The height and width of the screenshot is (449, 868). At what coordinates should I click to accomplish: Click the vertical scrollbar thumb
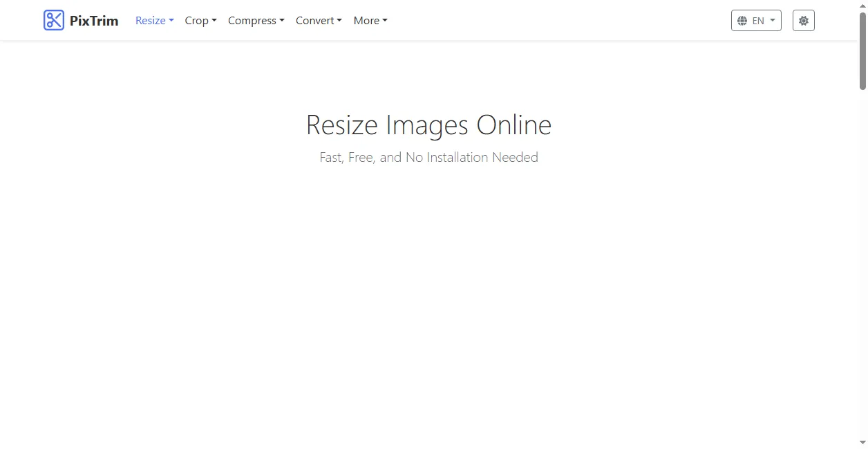[862, 52]
